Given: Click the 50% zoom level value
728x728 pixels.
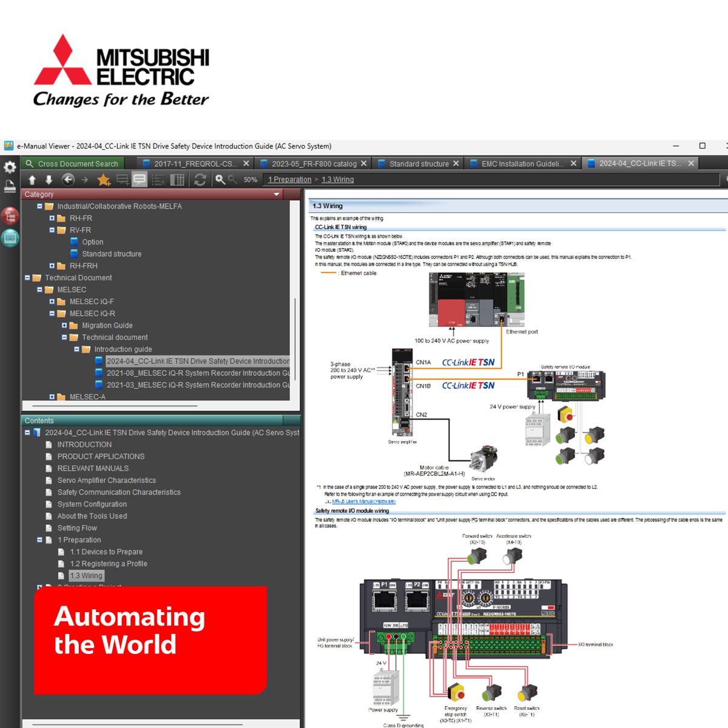Looking at the screenshot, I should [251, 180].
